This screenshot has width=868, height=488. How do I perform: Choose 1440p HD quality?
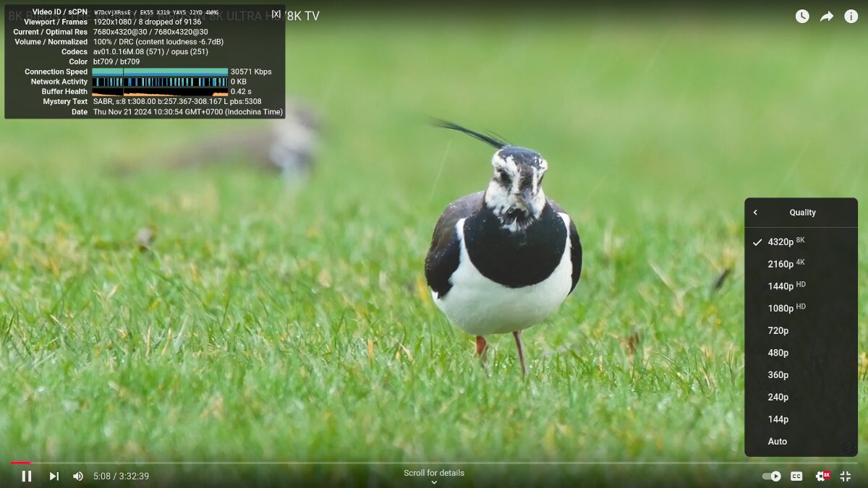tap(801, 286)
